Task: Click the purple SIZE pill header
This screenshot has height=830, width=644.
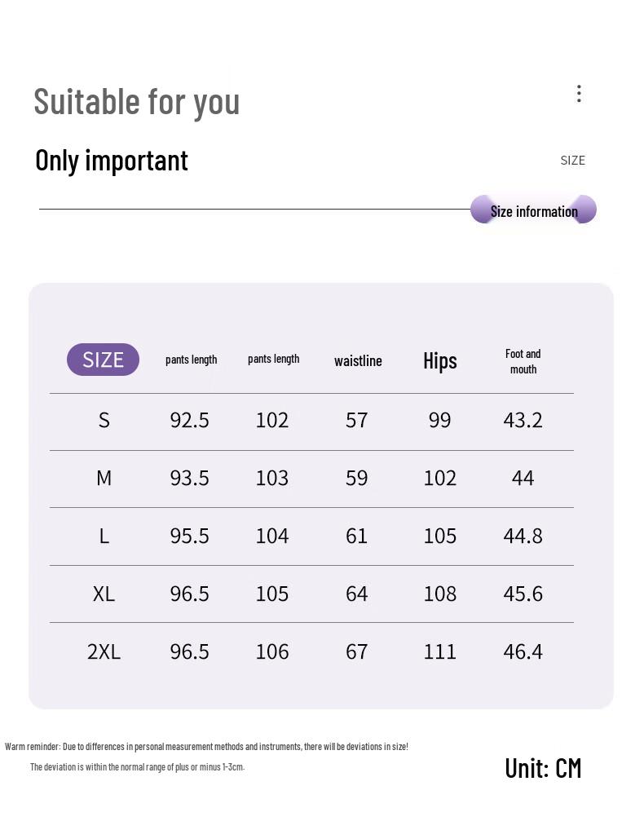Action: (103, 360)
